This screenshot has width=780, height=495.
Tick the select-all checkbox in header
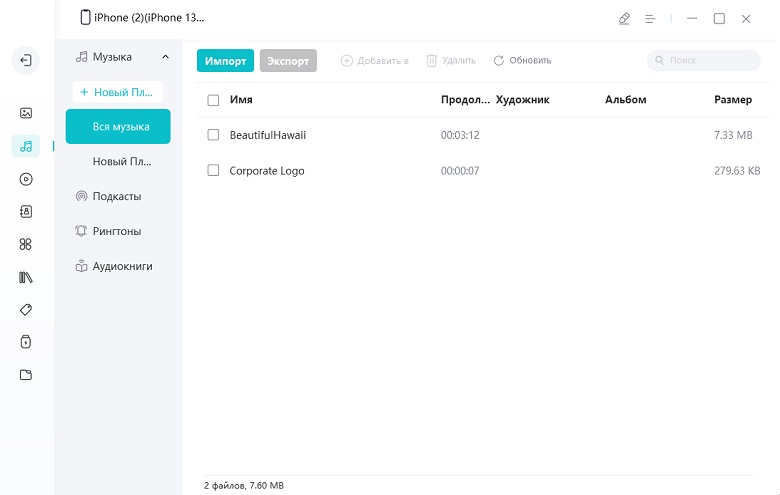pyautogui.click(x=213, y=100)
